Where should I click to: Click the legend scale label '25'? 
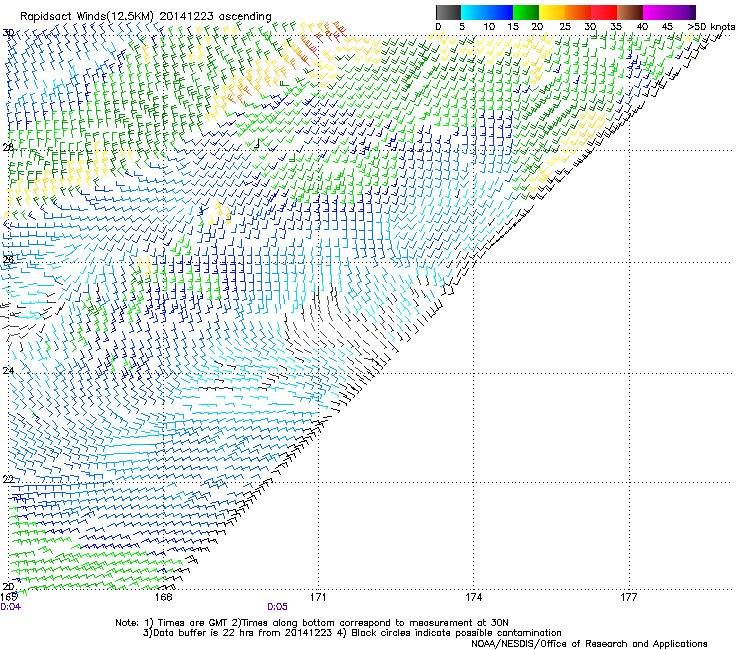(x=565, y=26)
